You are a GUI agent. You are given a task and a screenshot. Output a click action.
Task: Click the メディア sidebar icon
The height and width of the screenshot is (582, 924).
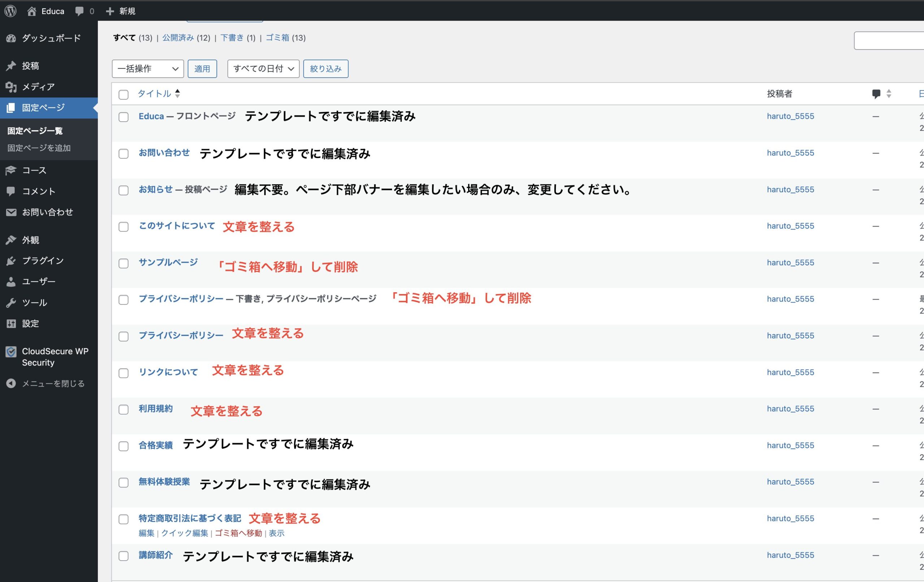point(11,87)
